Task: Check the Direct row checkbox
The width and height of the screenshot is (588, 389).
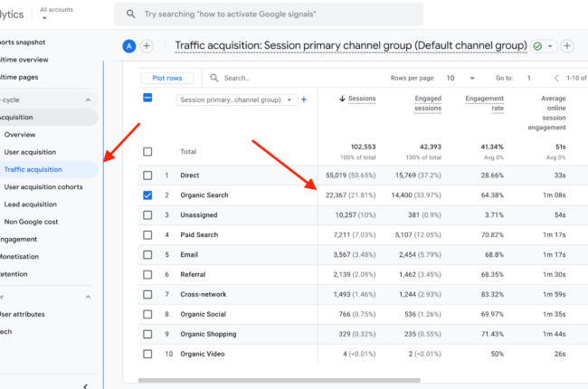Action: pos(147,176)
